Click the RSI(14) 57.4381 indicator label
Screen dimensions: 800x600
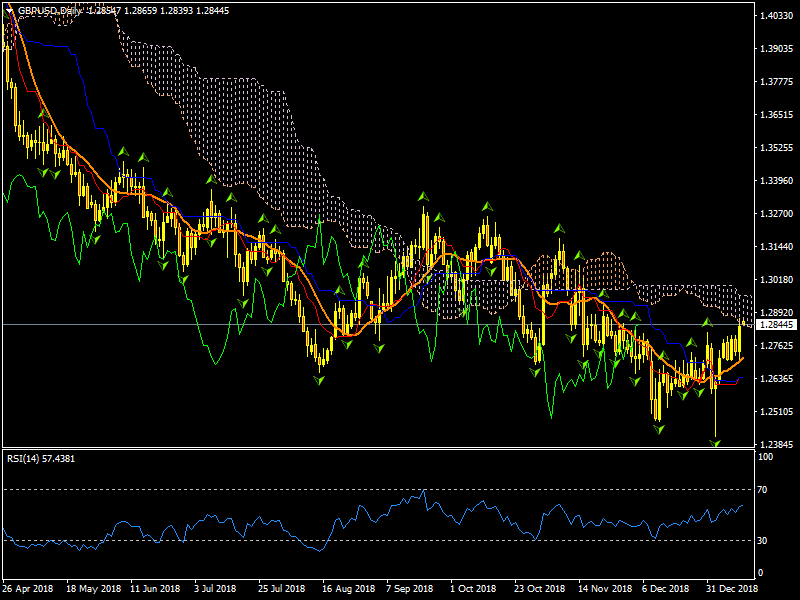[x=41, y=458]
